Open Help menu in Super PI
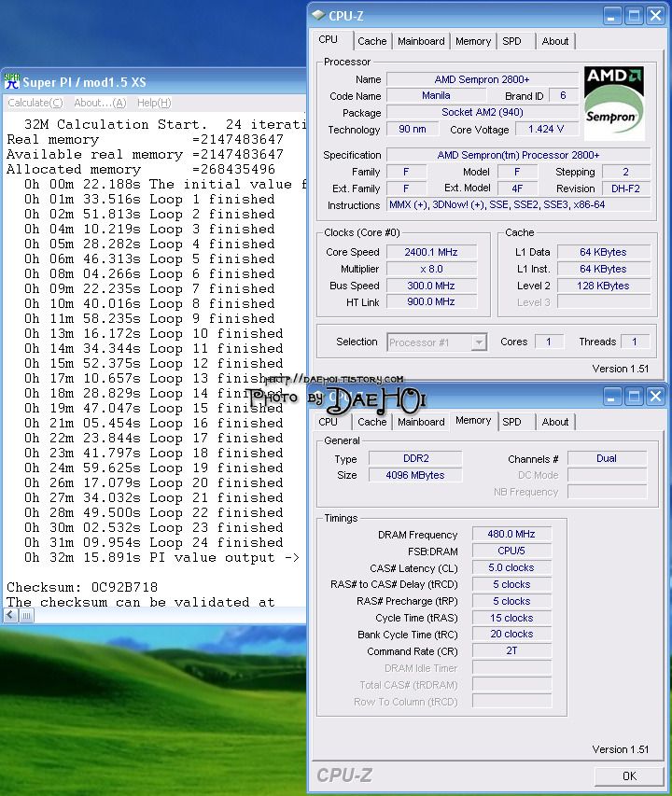Image resolution: width=672 pixels, height=796 pixels. click(x=154, y=103)
